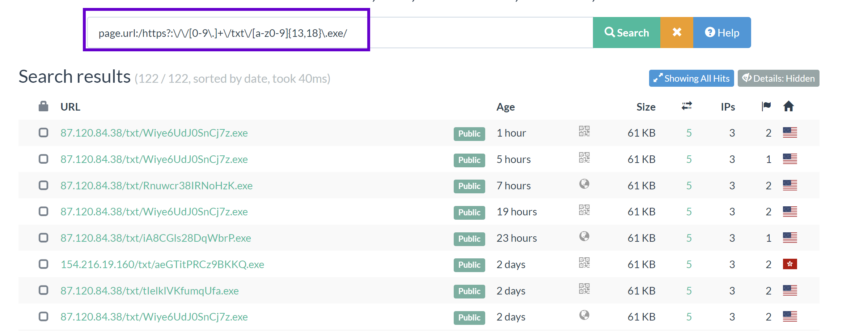Check the box for the last 2 days Wiye6UdJ0SnCj7z result

click(43, 317)
